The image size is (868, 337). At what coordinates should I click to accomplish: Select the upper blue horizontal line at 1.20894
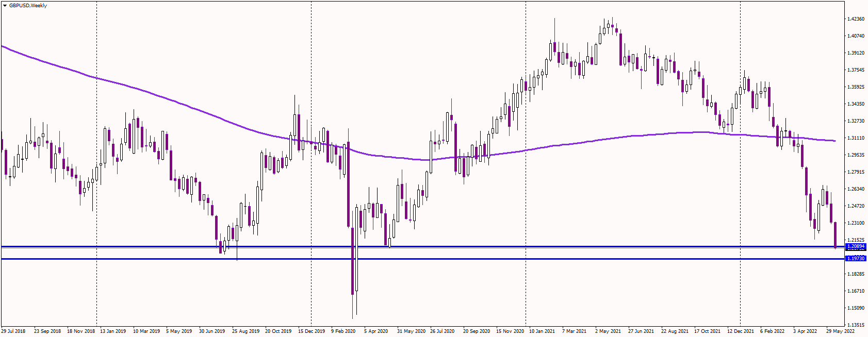coord(423,247)
